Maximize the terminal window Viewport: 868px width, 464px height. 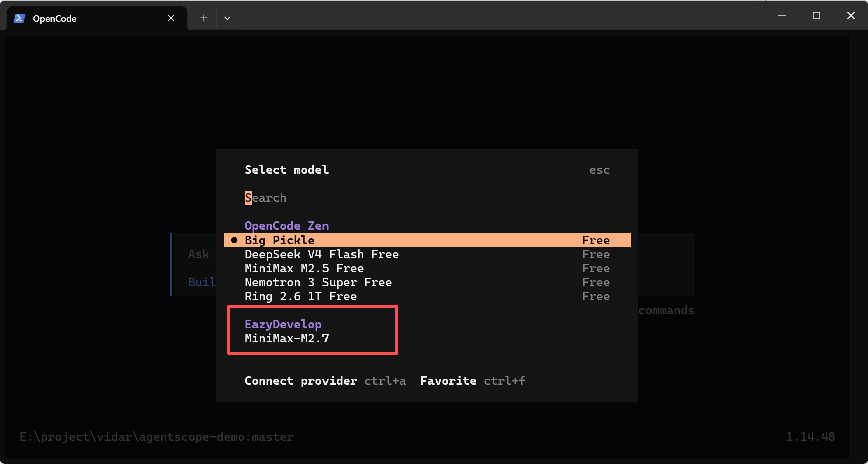pos(816,16)
